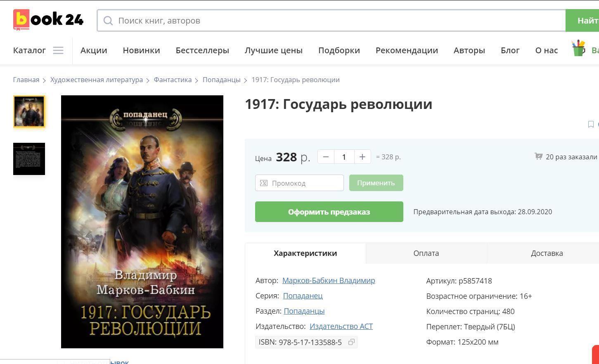Click the Оформить предзаказ button
Image resolution: width=599 pixels, height=364 pixels.
point(329,212)
